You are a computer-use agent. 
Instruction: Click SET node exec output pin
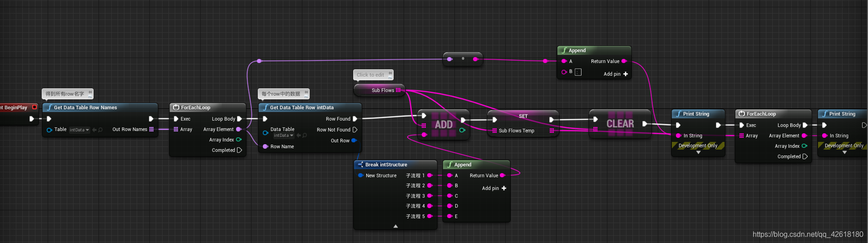[552, 120]
